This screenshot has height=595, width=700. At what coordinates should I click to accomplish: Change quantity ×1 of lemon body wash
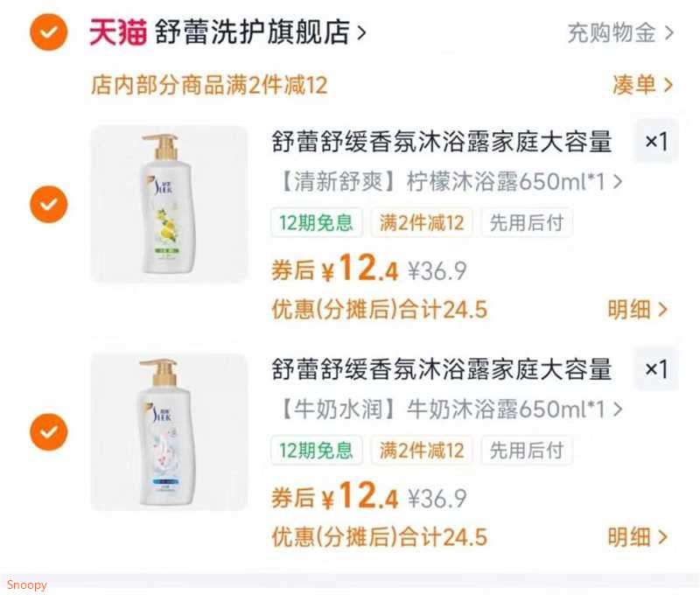pos(656,141)
